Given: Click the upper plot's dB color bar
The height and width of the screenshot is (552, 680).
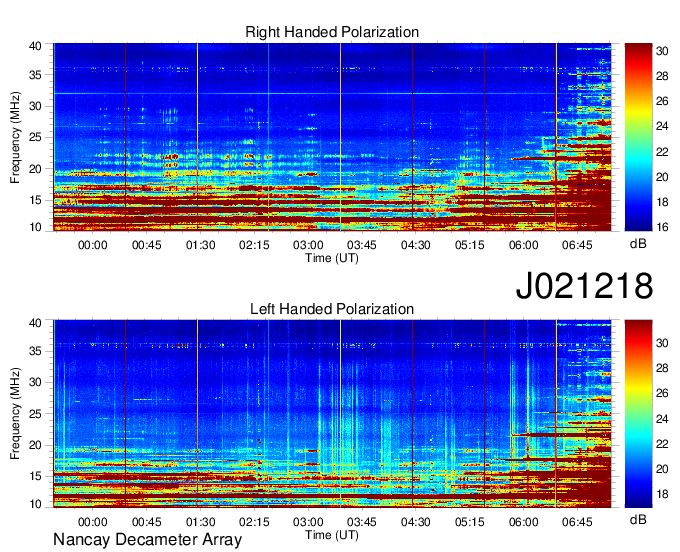Looking at the screenshot, I should click(638, 137).
